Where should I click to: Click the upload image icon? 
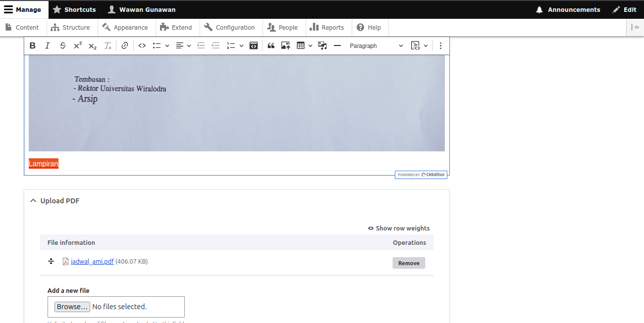[286, 46]
